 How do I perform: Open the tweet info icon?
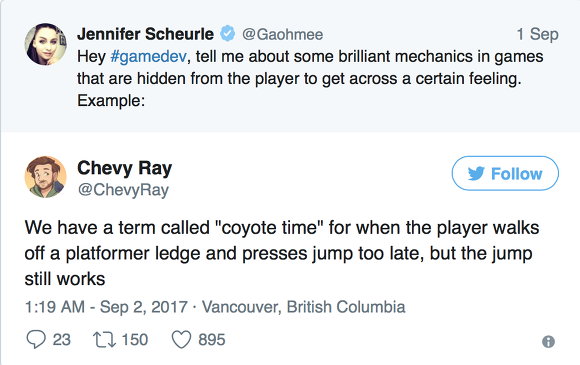pyautogui.click(x=548, y=341)
